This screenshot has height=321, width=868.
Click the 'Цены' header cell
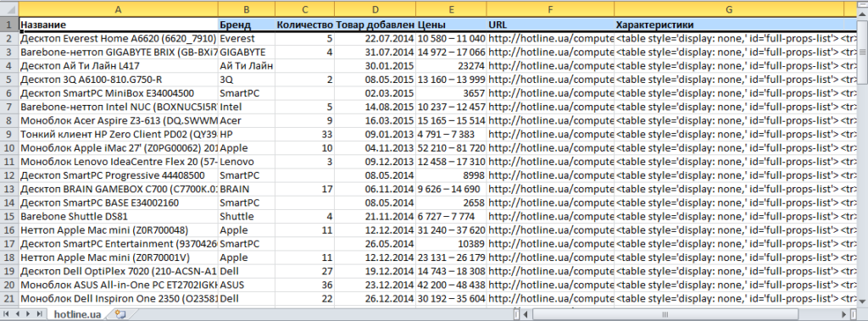click(451, 25)
